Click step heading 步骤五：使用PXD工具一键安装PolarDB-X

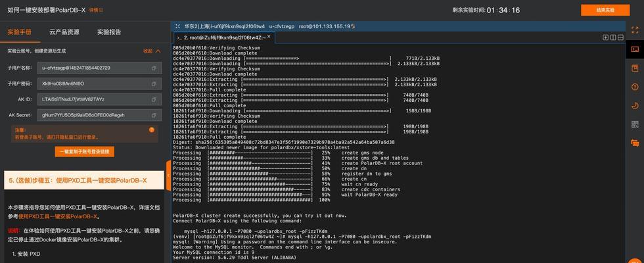[84, 180]
